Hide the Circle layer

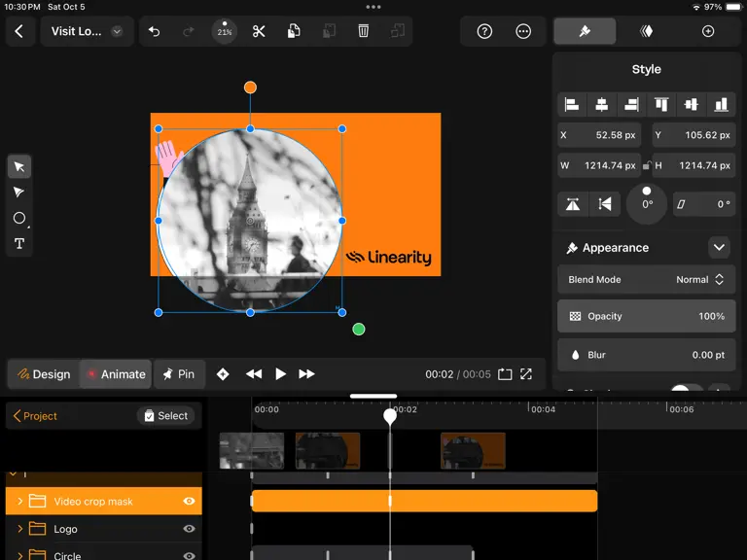(189, 555)
